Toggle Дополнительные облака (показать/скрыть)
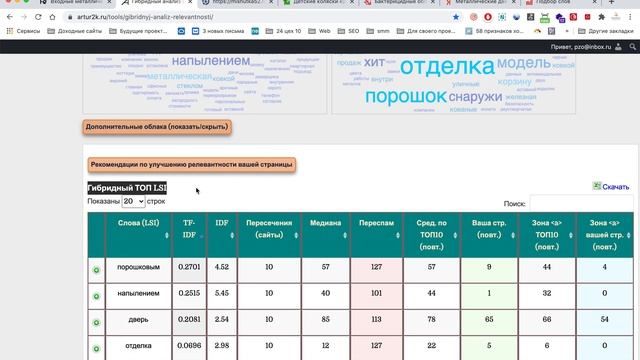The height and width of the screenshot is (360, 640). (x=157, y=127)
